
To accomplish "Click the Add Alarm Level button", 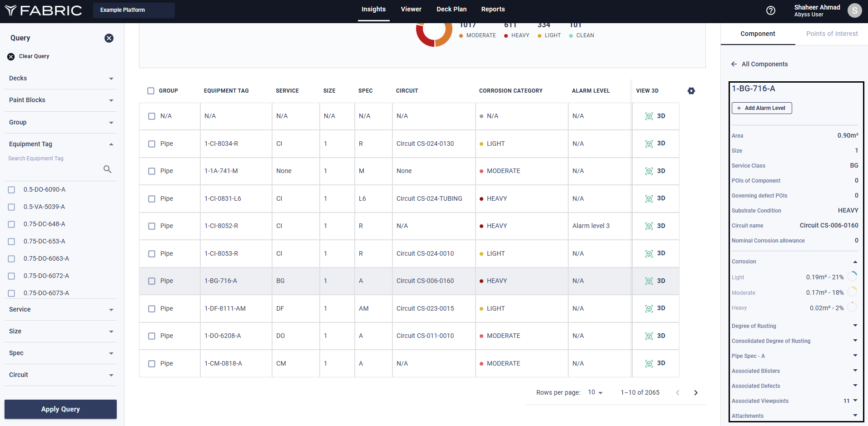I will [761, 108].
